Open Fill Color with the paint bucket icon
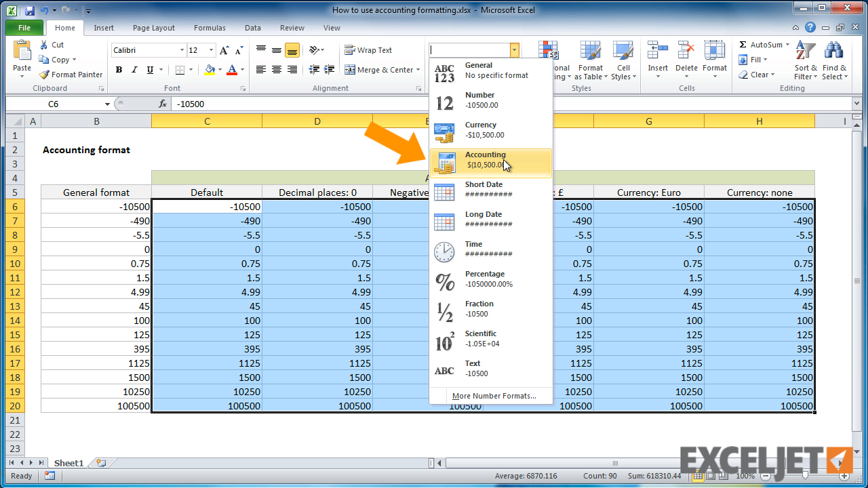 [210, 70]
